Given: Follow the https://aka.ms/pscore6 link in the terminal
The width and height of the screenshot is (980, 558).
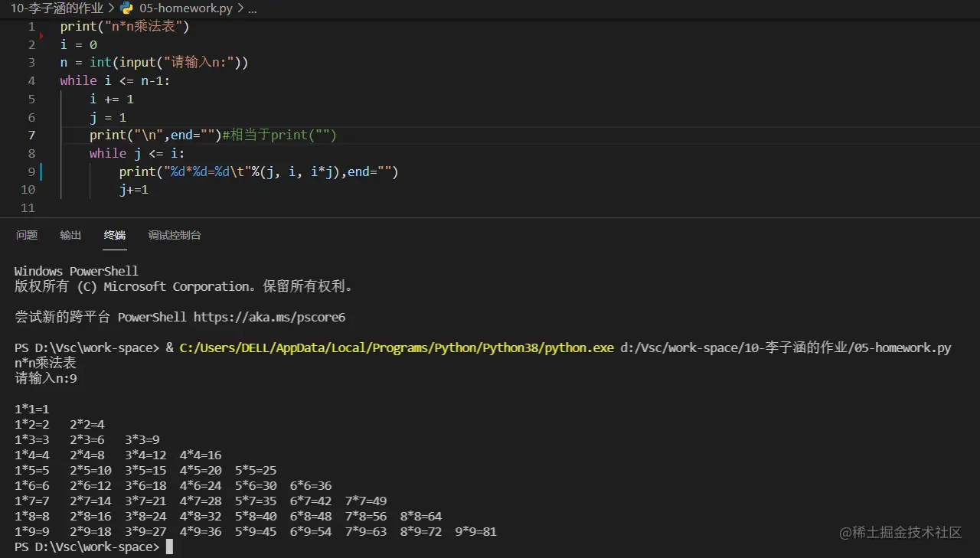Looking at the screenshot, I should coord(269,317).
